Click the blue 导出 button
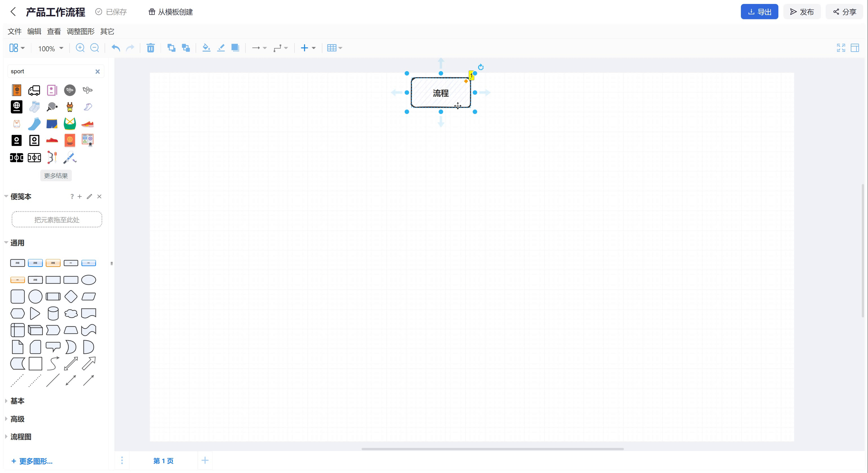This screenshot has height=473, width=868. 759,12
